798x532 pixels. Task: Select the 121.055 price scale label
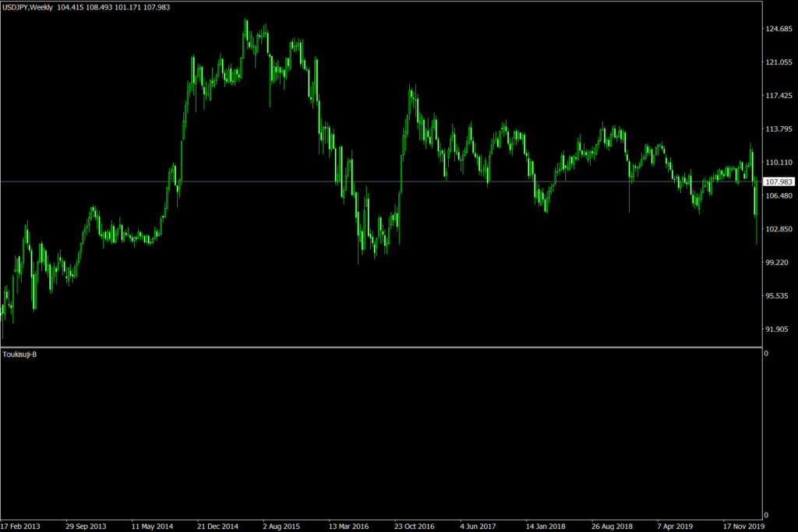(779, 62)
